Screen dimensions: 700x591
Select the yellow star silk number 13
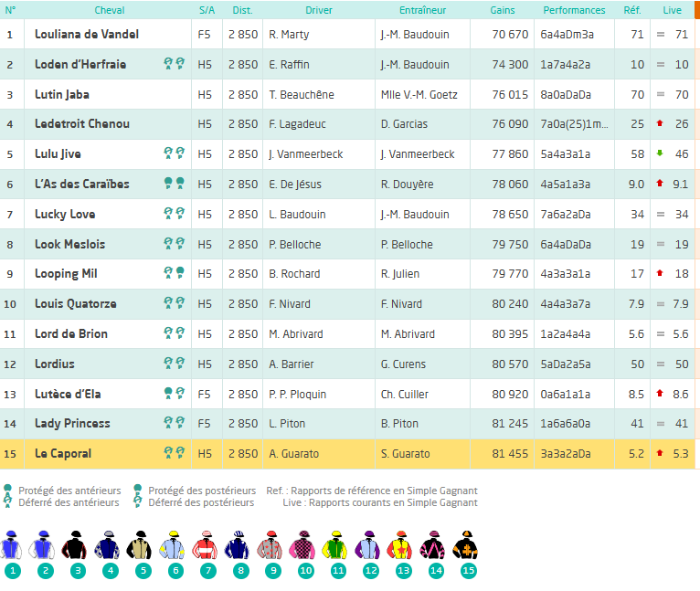(399, 545)
